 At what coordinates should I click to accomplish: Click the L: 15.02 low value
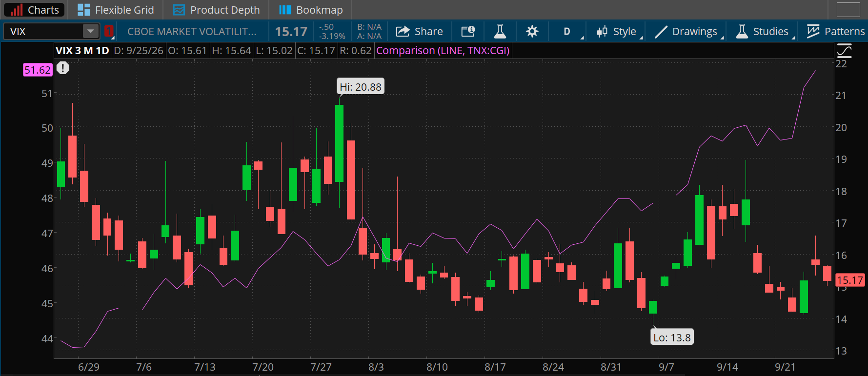coord(275,51)
